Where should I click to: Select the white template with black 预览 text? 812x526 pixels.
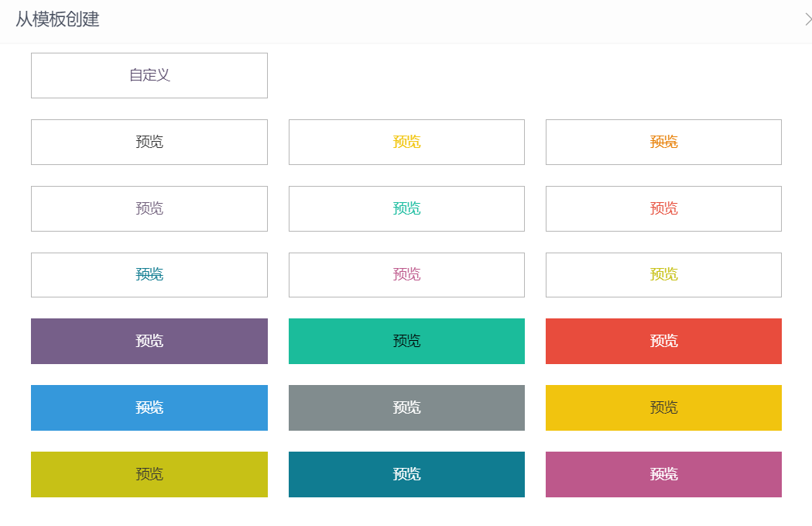[x=149, y=142]
